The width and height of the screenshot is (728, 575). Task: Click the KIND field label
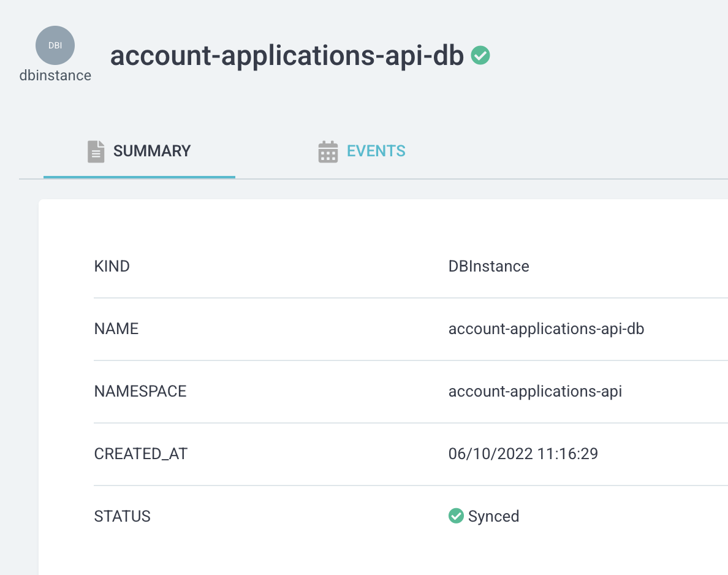point(112,267)
